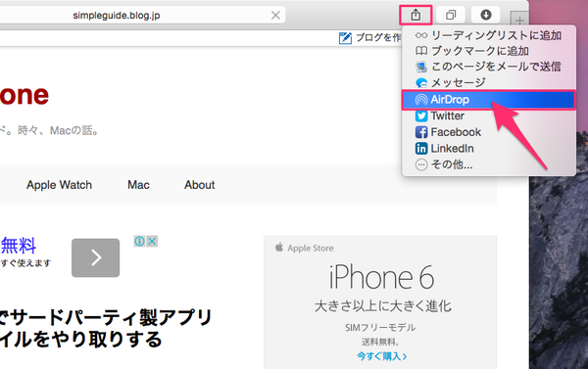
Task: Open the サードパーティ製アプリ article headline
Action: pyautogui.click(x=107, y=329)
